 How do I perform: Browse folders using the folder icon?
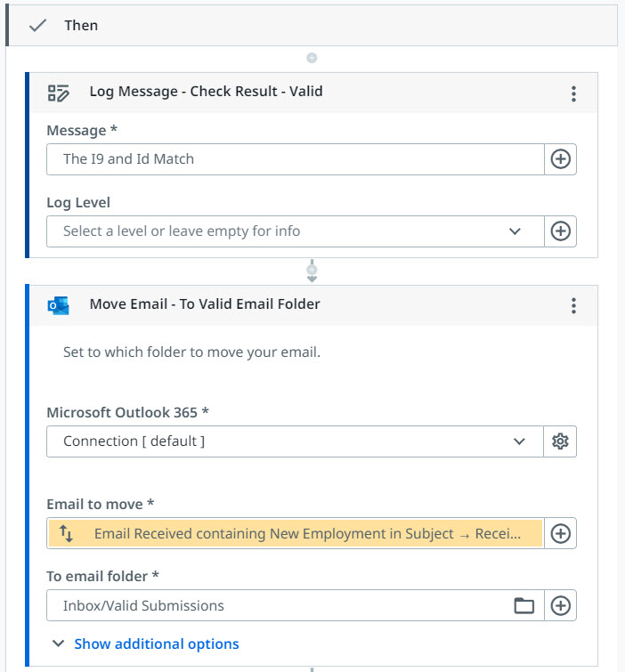[524, 606]
